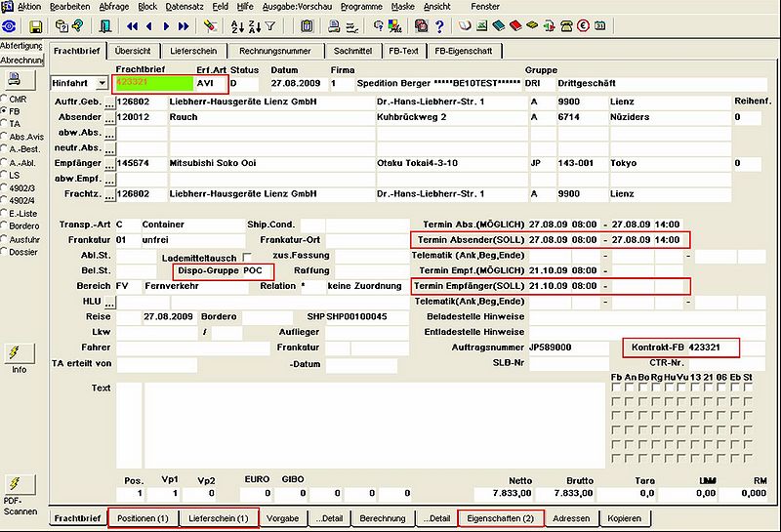This screenshot has width=781, height=532.
Task: Select the Dossier radio button
Action: click(x=4, y=252)
